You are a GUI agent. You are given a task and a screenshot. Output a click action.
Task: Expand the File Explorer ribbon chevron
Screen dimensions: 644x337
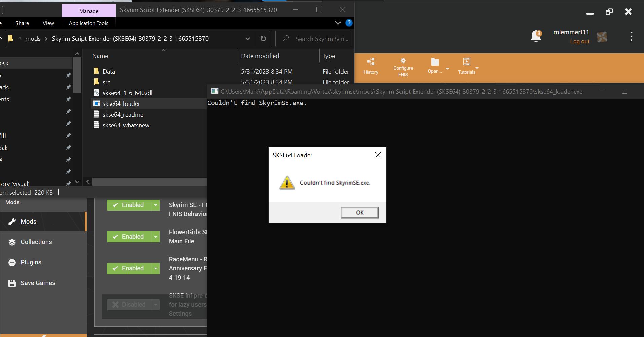[x=338, y=23]
